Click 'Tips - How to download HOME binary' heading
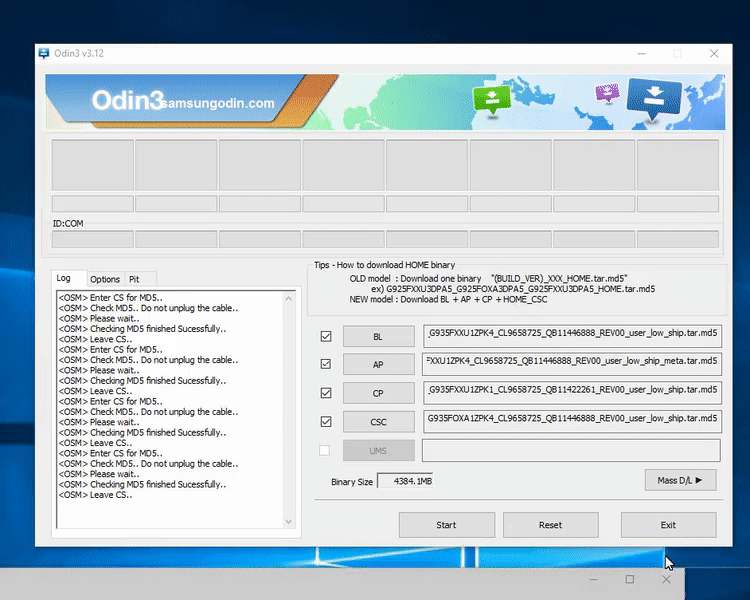This screenshot has height=600, width=750. pos(385,265)
